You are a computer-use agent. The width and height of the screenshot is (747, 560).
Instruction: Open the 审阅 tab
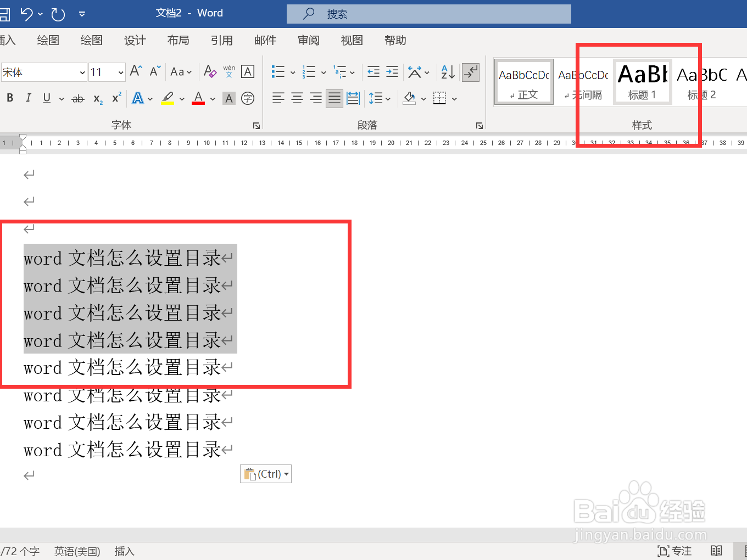308,40
